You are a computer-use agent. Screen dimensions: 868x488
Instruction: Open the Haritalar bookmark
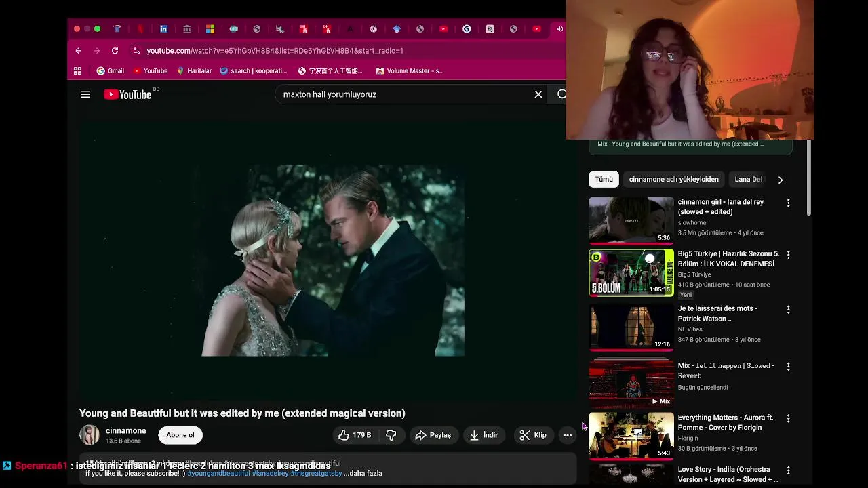(194, 70)
